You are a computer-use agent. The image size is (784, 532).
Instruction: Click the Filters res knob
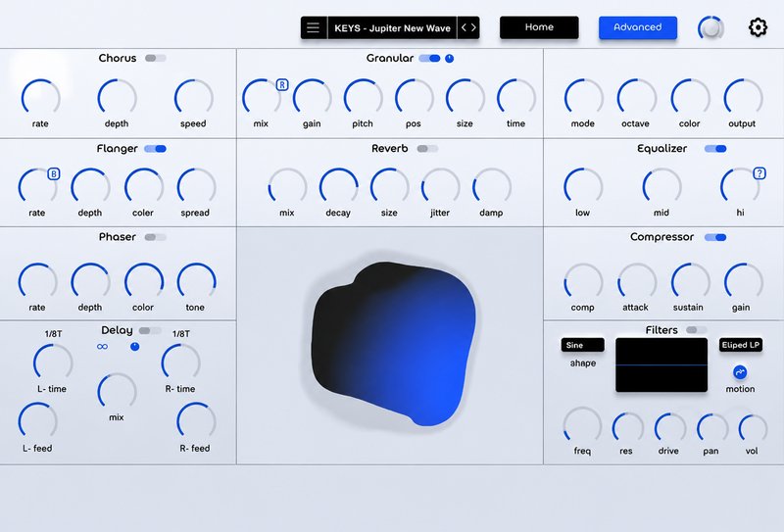627,428
